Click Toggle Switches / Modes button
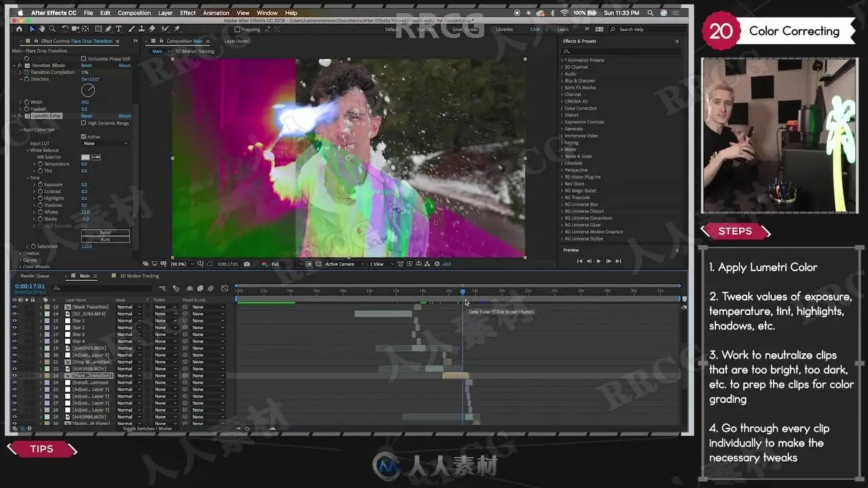868x488 pixels. 147,428
